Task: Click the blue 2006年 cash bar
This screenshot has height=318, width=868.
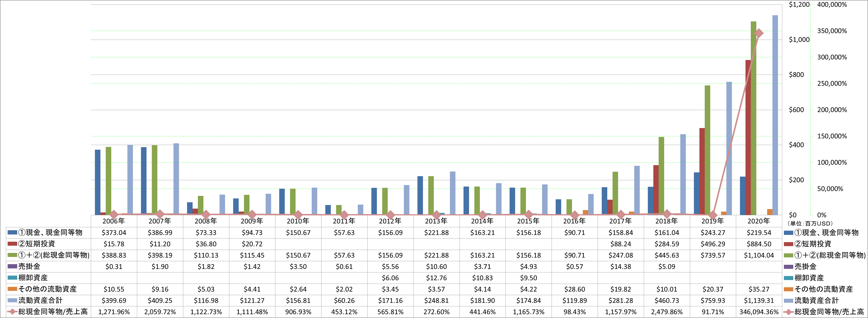Action: 98,182
